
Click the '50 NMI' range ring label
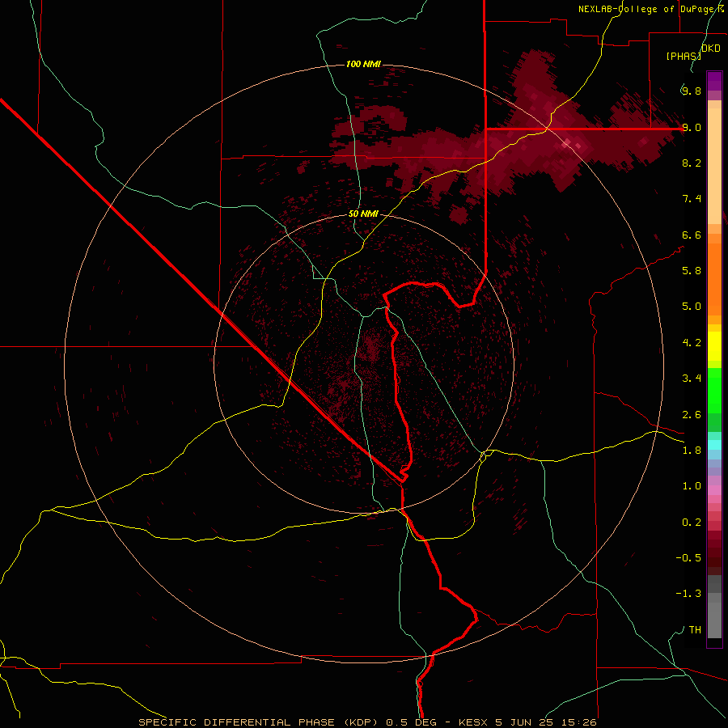(x=363, y=214)
